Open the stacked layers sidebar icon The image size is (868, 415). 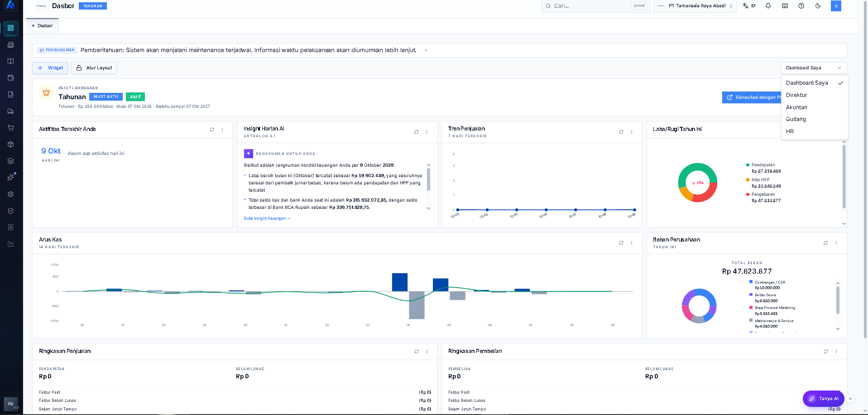[11, 161]
